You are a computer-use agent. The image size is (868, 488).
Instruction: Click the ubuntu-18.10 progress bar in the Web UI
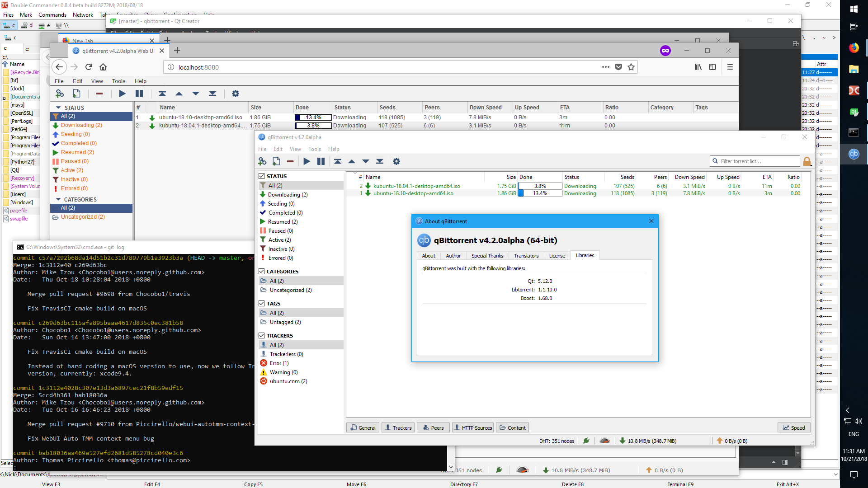(313, 117)
